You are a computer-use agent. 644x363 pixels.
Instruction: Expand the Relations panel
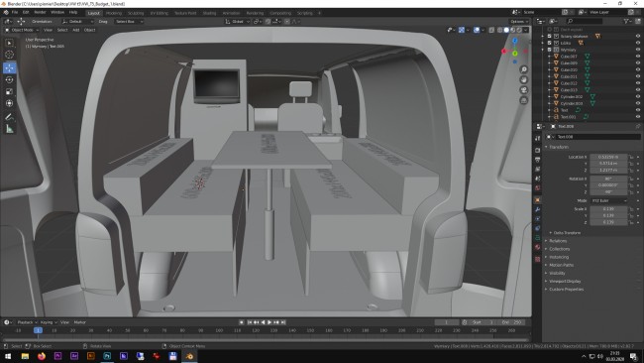558,241
